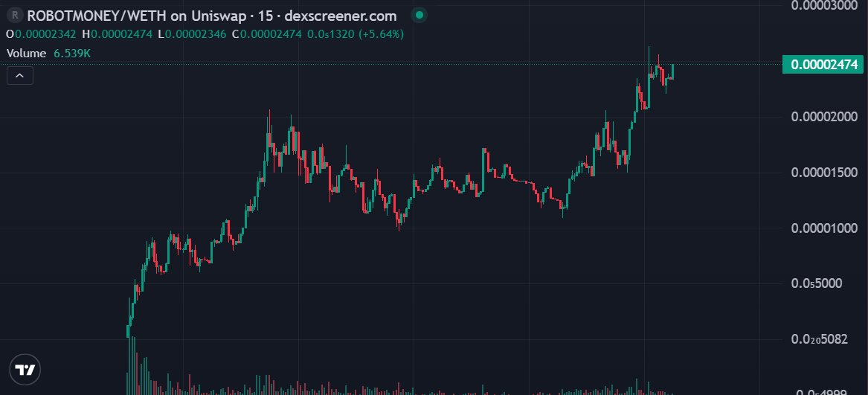Click the 0.00002000 price axis label
Screen dimensions: 868x395
click(x=824, y=117)
